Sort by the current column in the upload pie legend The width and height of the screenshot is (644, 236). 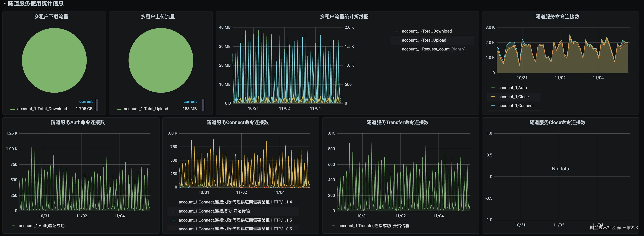coord(190,102)
